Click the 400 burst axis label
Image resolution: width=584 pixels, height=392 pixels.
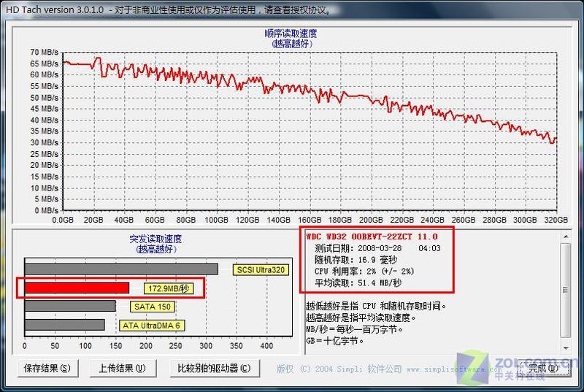266,346
